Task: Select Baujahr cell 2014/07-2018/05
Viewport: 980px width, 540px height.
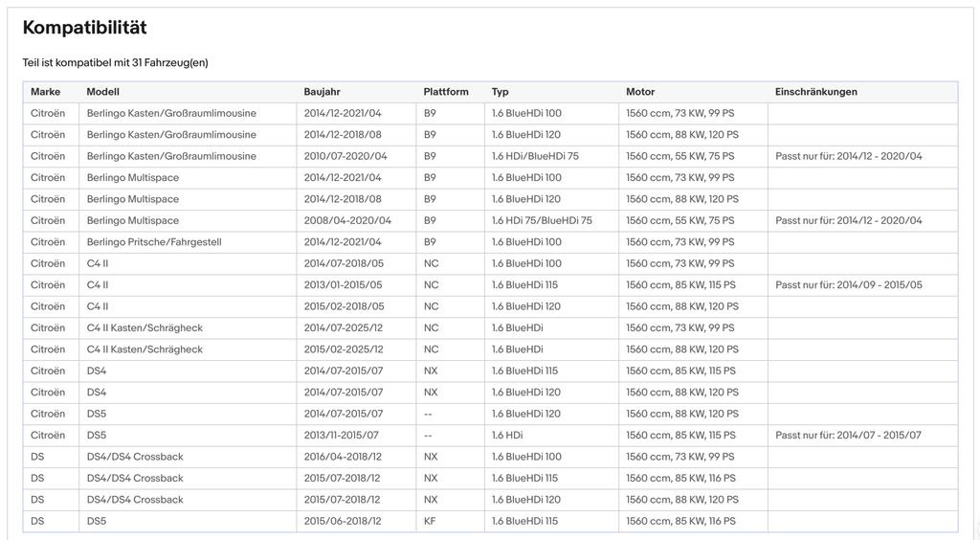Action: 345,263
